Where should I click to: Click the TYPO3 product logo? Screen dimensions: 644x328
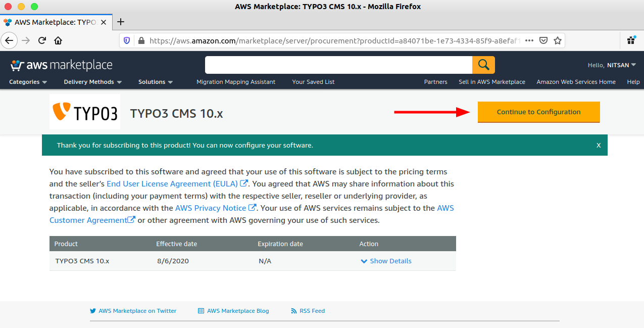(x=85, y=112)
